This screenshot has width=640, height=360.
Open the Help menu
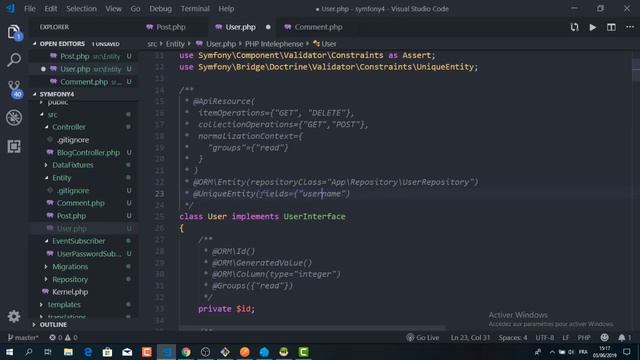226,9
